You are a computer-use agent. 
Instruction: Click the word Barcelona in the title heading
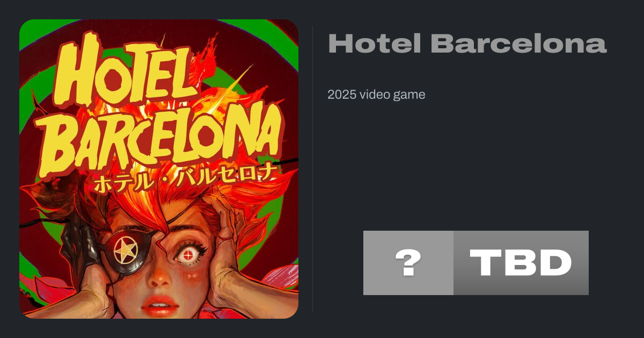click(x=518, y=43)
